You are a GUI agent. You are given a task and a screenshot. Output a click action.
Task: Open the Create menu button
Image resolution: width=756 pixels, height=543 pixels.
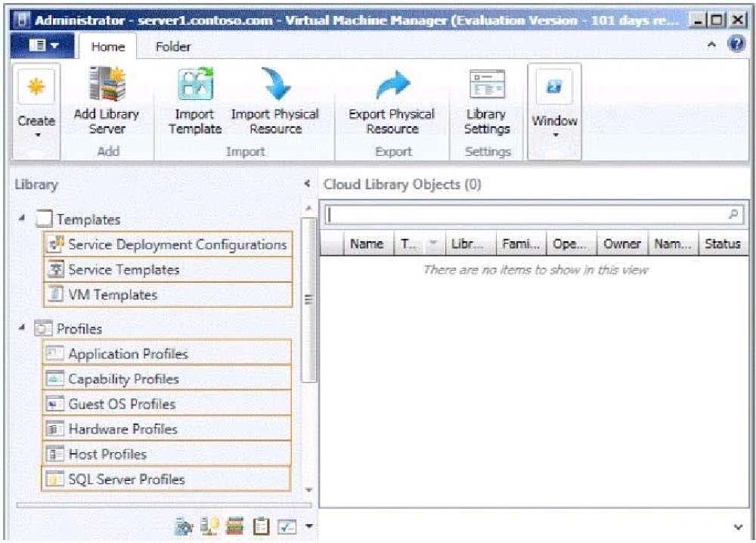click(36, 110)
